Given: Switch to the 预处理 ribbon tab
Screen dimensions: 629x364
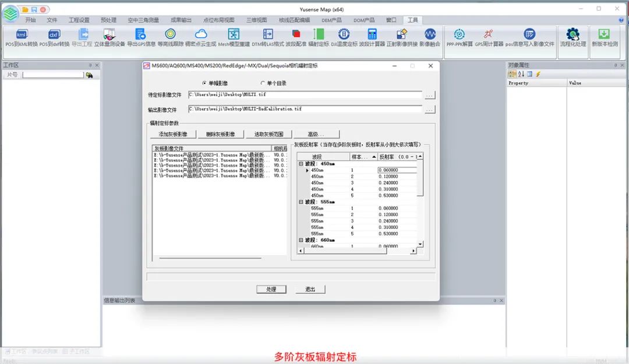Looking at the screenshot, I should pos(109,20).
